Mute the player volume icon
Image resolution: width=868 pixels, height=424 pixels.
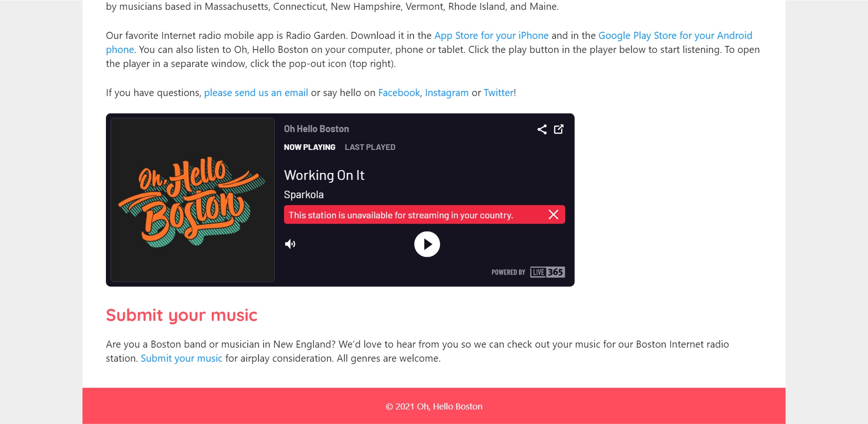point(290,244)
